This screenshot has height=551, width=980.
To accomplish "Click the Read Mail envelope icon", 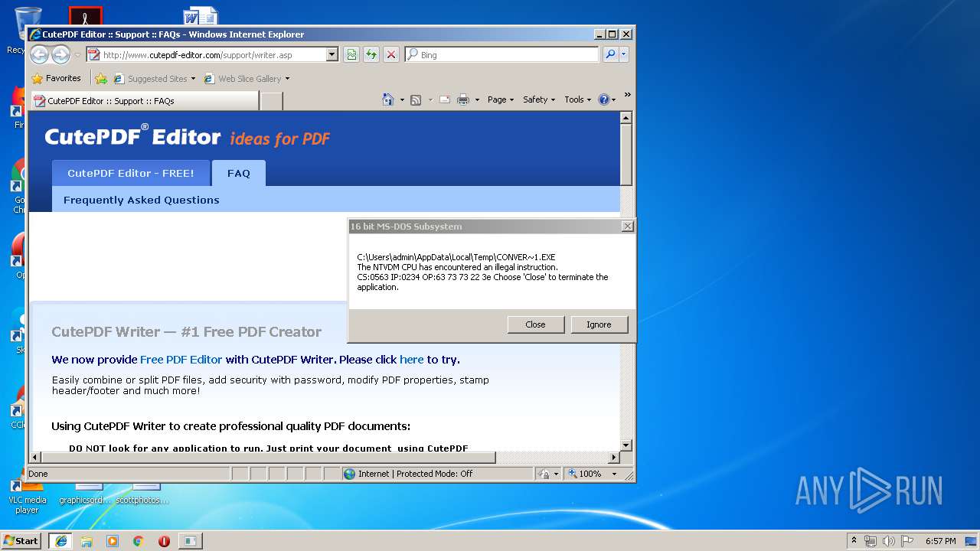I will click(445, 99).
